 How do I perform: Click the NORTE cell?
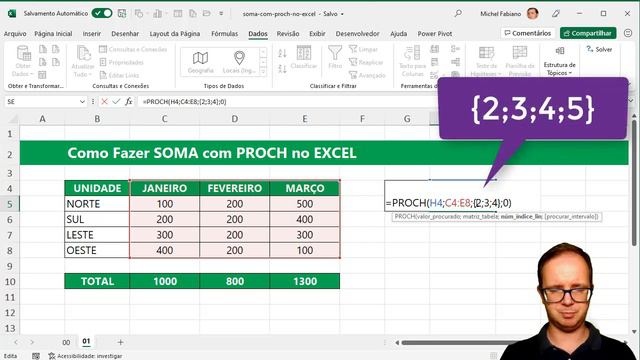click(97, 204)
